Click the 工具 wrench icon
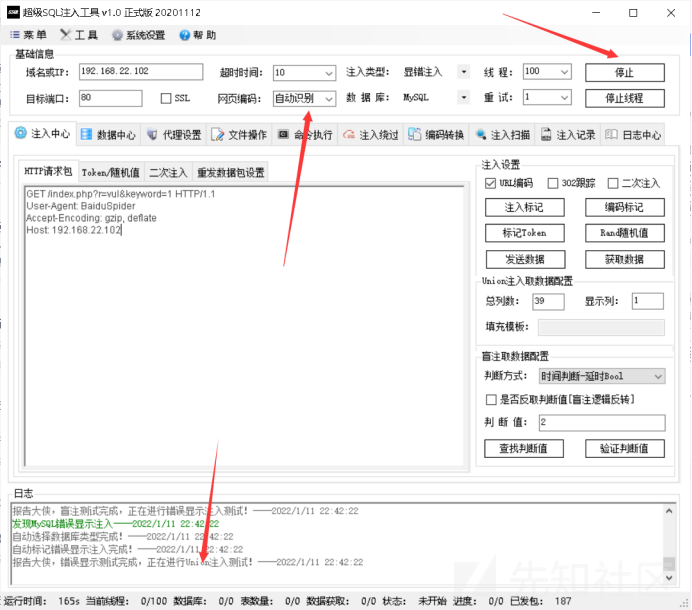The height and width of the screenshot is (610, 692). click(65, 34)
